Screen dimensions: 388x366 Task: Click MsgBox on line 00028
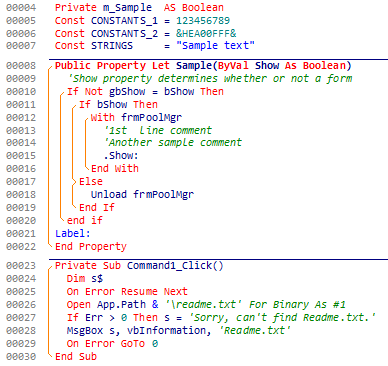click(x=85, y=331)
